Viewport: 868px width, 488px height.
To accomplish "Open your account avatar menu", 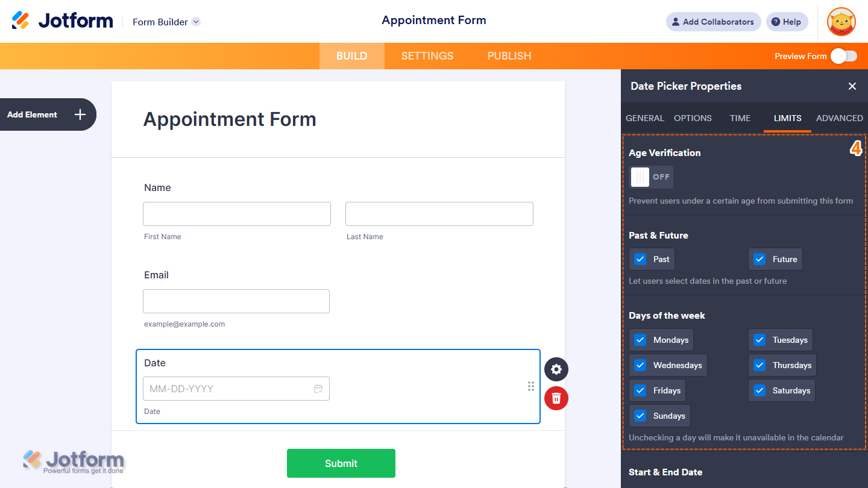I will 841,22.
